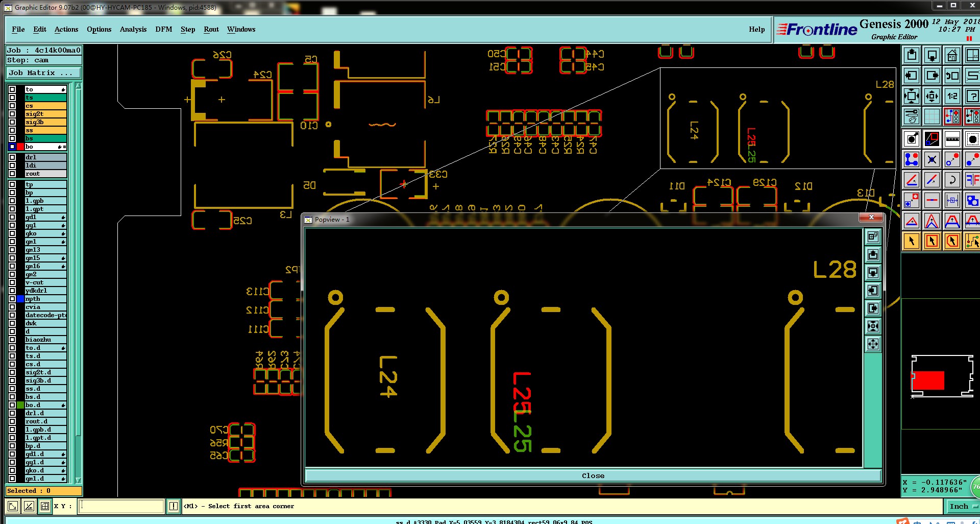This screenshot has height=524, width=980.
Task: Click the Home view icon in right toolbar
Action: pos(952,55)
